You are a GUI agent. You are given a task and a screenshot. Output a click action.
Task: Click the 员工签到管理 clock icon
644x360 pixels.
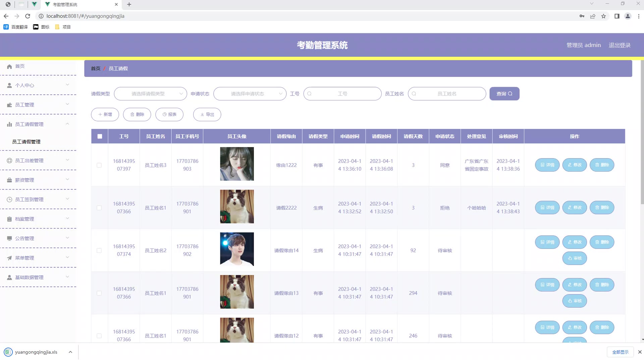click(9, 199)
